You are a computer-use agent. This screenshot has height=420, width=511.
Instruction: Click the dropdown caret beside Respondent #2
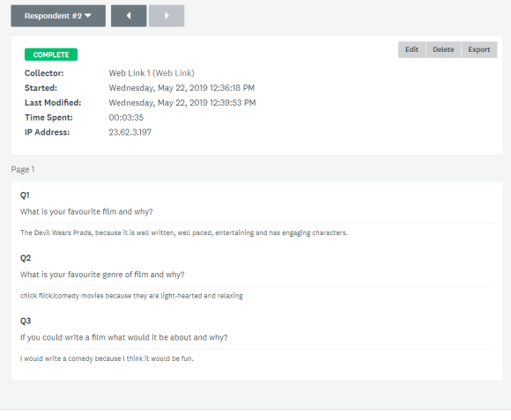88,16
